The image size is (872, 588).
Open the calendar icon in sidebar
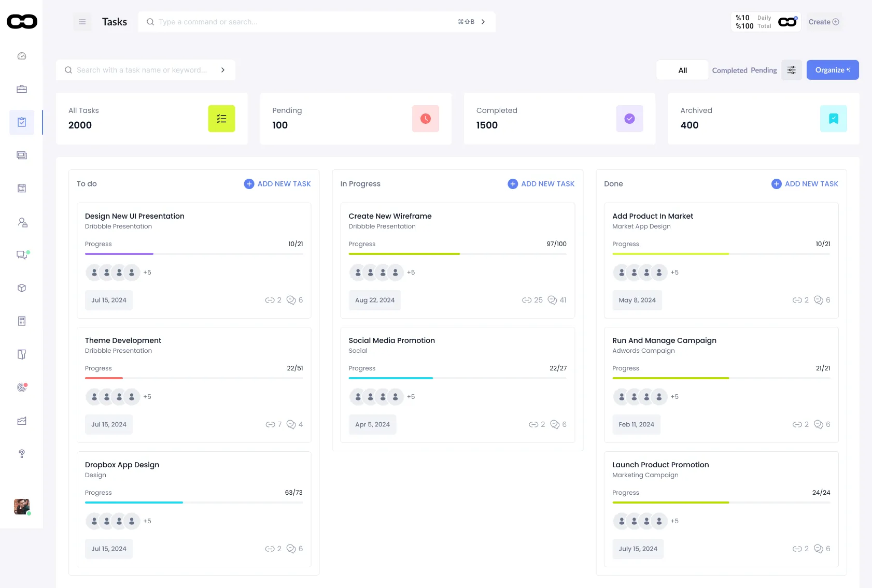pyautogui.click(x=22, y=189)
